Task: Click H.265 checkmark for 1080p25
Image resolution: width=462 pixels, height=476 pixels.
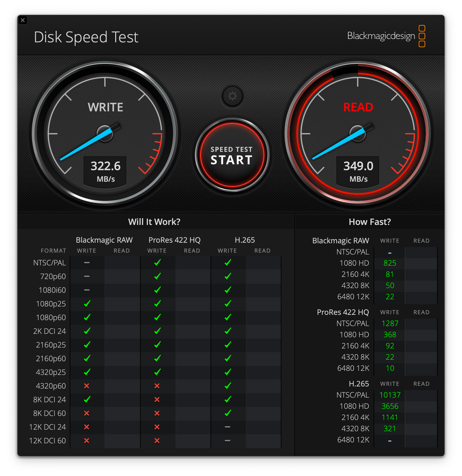Action: click(228, 303)
